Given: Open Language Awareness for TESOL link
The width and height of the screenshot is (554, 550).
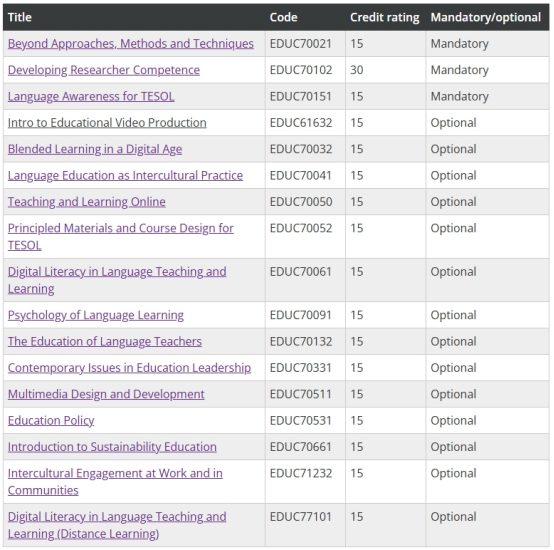Looking at the screenshot, I should tap(91, 96).
